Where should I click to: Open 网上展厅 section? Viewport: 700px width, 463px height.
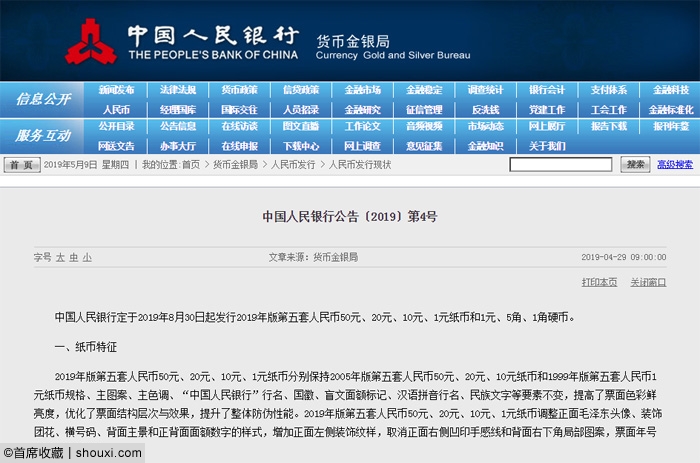547,126
